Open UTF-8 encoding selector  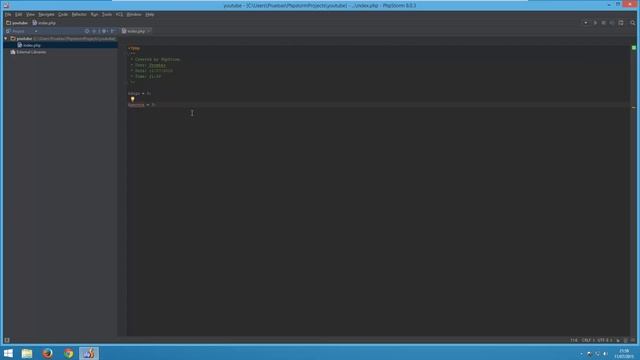pos(604,340)
